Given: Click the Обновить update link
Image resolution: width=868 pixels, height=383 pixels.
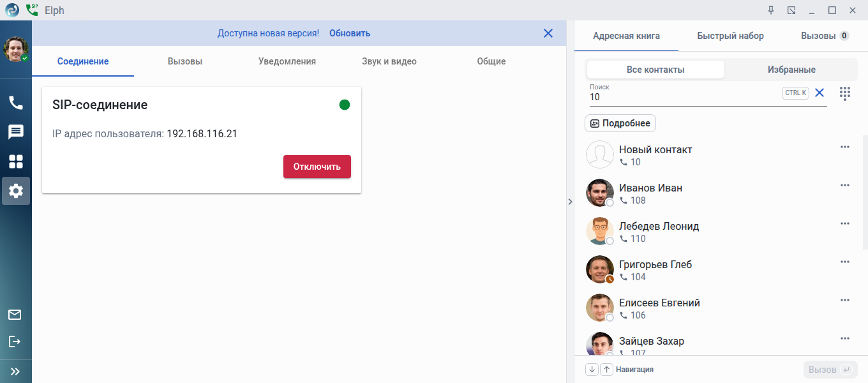Looking at the screenshot, I should tap(350, 33).
